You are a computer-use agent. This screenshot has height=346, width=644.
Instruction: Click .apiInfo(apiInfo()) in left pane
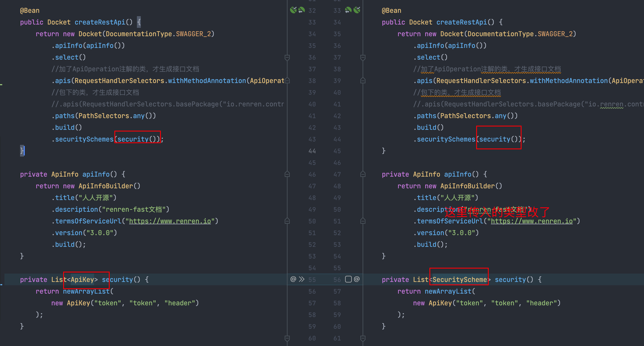point(88,46)
